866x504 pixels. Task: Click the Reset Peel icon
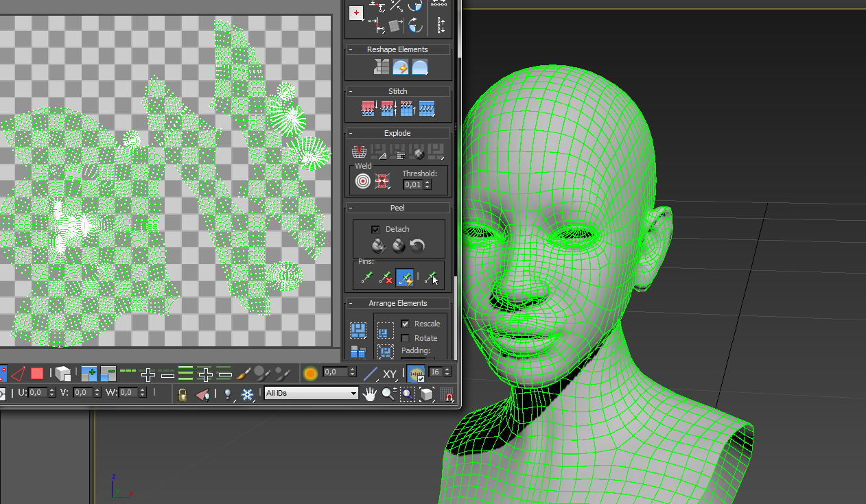click(x=417, y=245)
